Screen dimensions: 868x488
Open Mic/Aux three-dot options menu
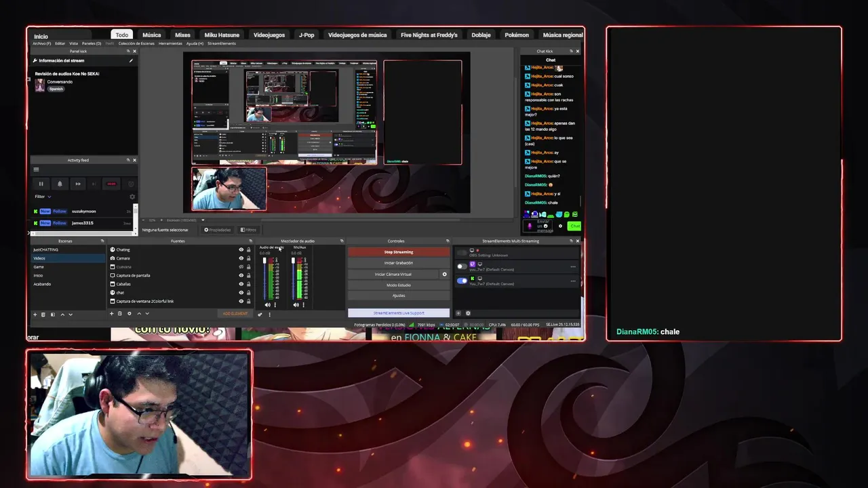pyautogui.click(x=303, y=305)
